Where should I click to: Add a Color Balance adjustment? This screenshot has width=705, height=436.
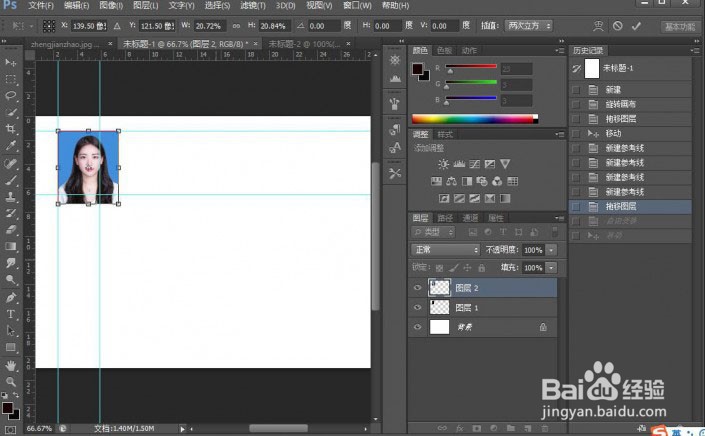(x=451, y=181)
